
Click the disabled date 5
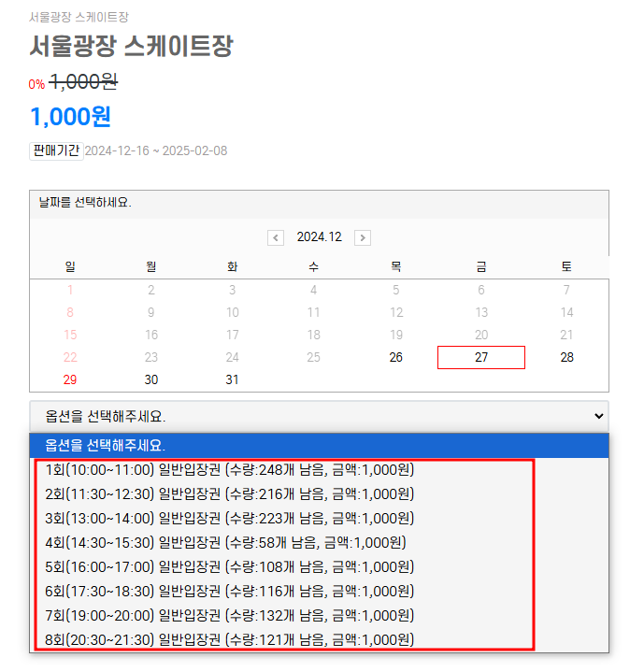[396, 290]
